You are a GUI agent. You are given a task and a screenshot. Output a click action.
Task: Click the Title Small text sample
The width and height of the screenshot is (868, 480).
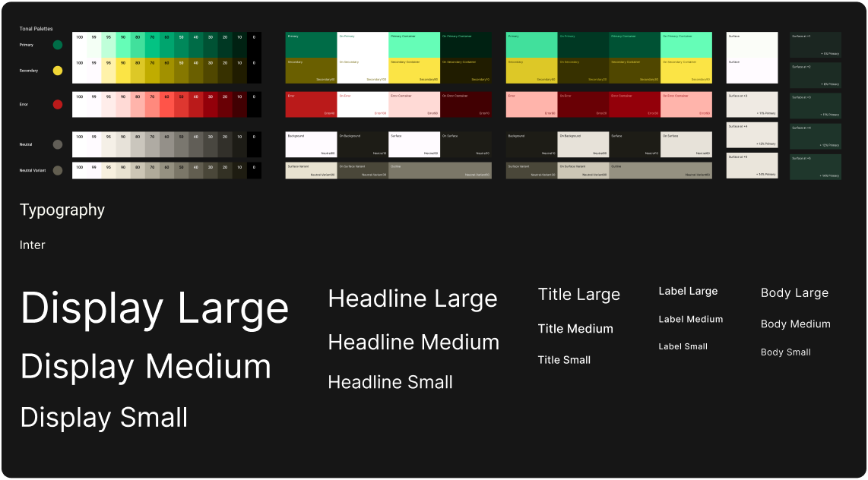564,360
